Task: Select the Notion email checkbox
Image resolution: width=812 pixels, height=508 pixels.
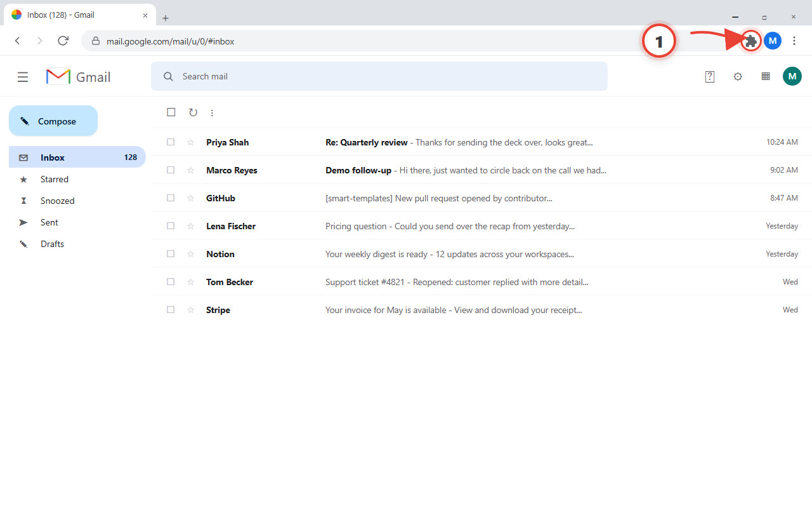Action: point(171,254)
